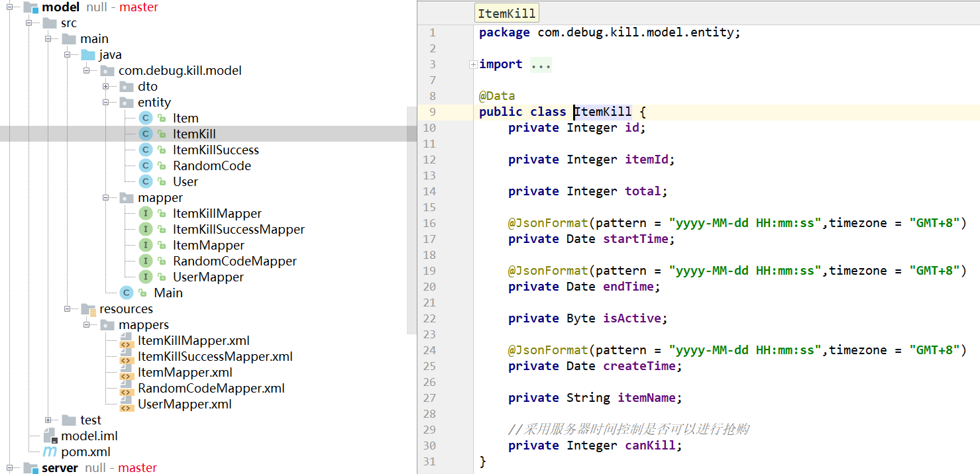The height and width of the screenshot is (474, 980).
Task: Collapse the mappers folder
Action: pyautogui.click(x=87, y=324)
